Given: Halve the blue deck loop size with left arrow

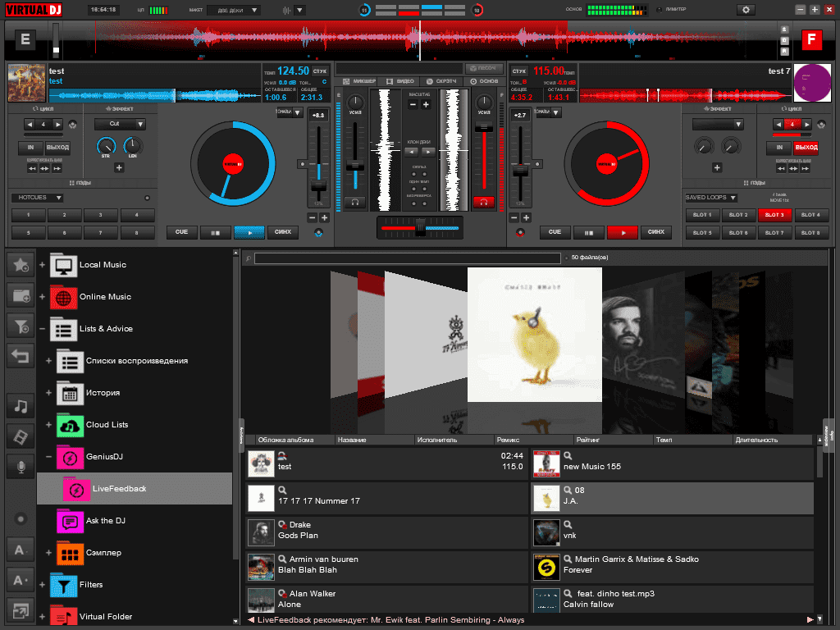Looking at the screenshot, I should (x=30, y=125).
